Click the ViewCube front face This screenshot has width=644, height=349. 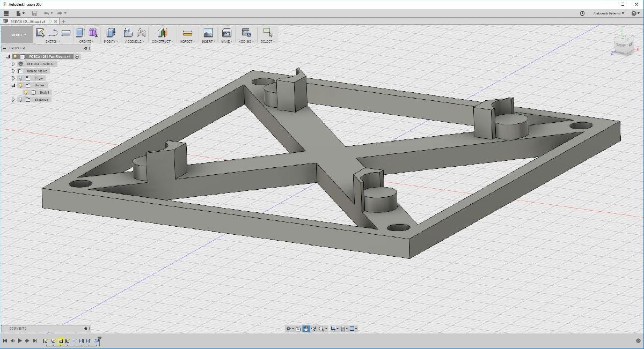point(621,46)
